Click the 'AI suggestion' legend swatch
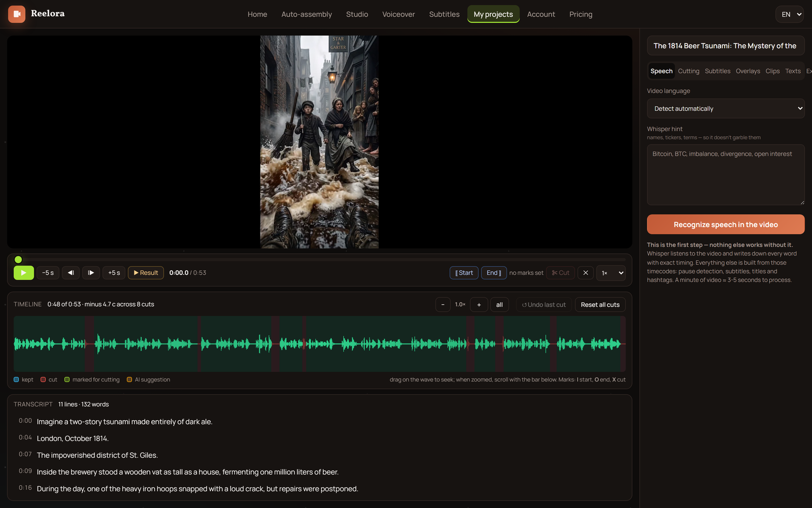The height and width of the screenshot is (508, 812). pos(129,379)
